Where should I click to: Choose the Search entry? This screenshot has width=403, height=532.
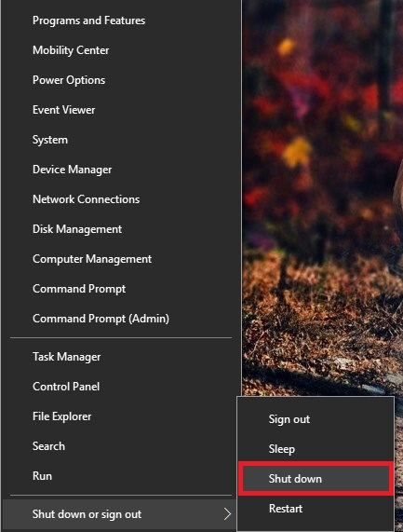coord(120,446)
